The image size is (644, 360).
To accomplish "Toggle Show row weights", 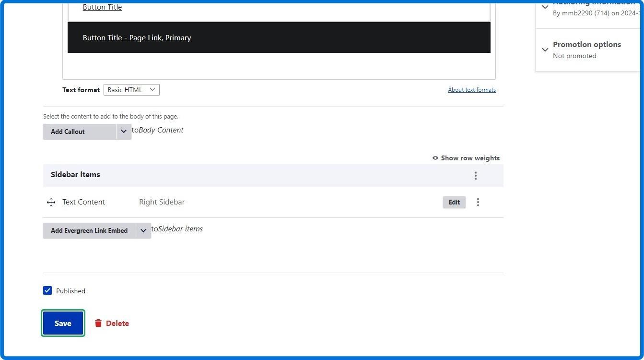I will pos(466,158).
